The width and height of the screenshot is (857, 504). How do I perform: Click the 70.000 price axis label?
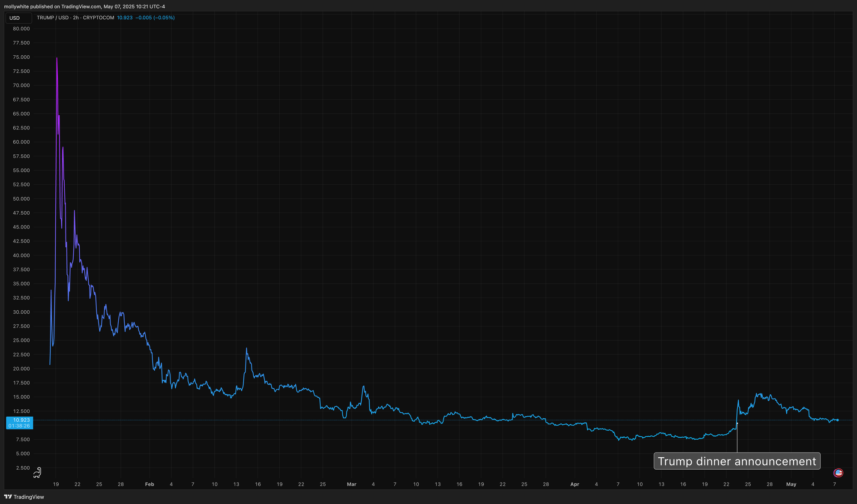pos(21,85)
